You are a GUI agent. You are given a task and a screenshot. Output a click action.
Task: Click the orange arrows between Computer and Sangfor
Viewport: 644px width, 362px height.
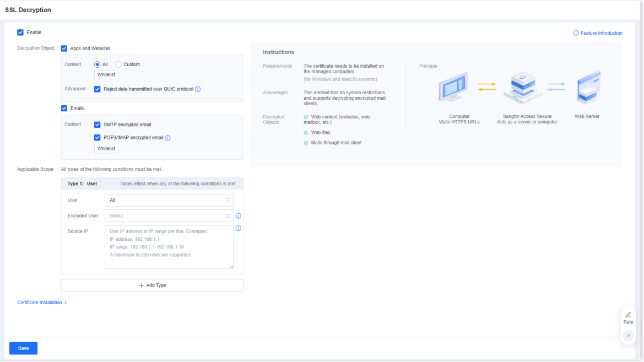486,87
